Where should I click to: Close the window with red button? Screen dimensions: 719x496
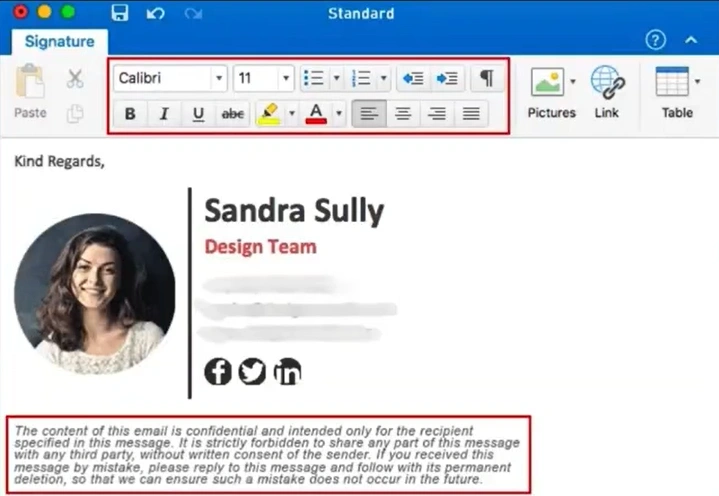tap(21, 11)
